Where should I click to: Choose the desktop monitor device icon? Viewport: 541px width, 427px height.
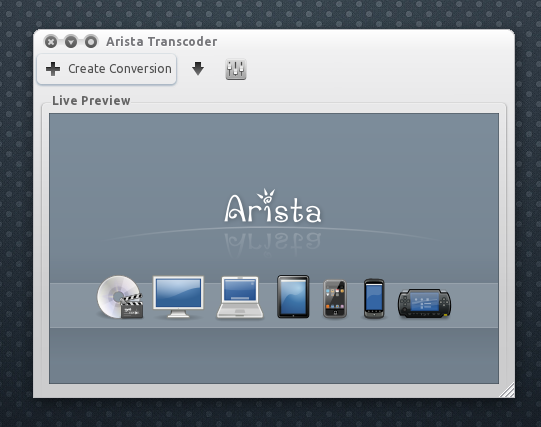click(x=178, y=297)
